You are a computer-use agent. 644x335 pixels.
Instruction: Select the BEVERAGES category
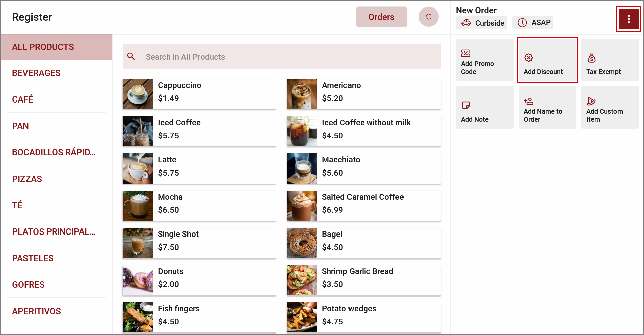[x=36, y=73]
